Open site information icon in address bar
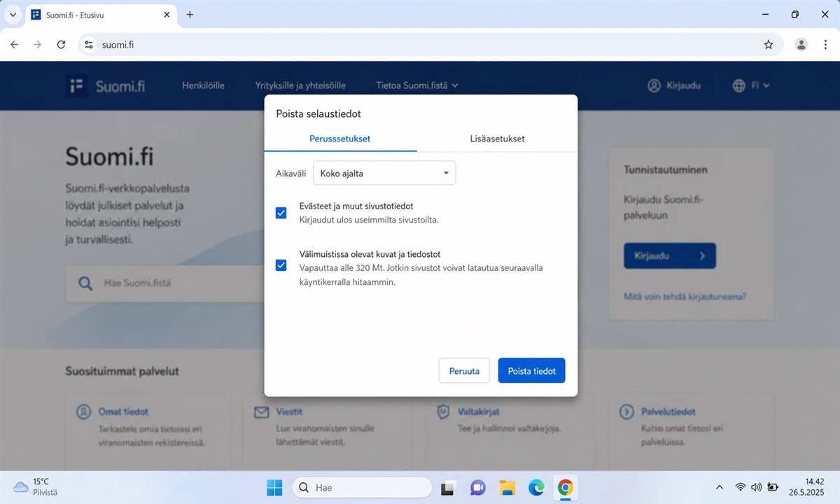This screenshot has height=504, width=840. click(x=88, y=45)
